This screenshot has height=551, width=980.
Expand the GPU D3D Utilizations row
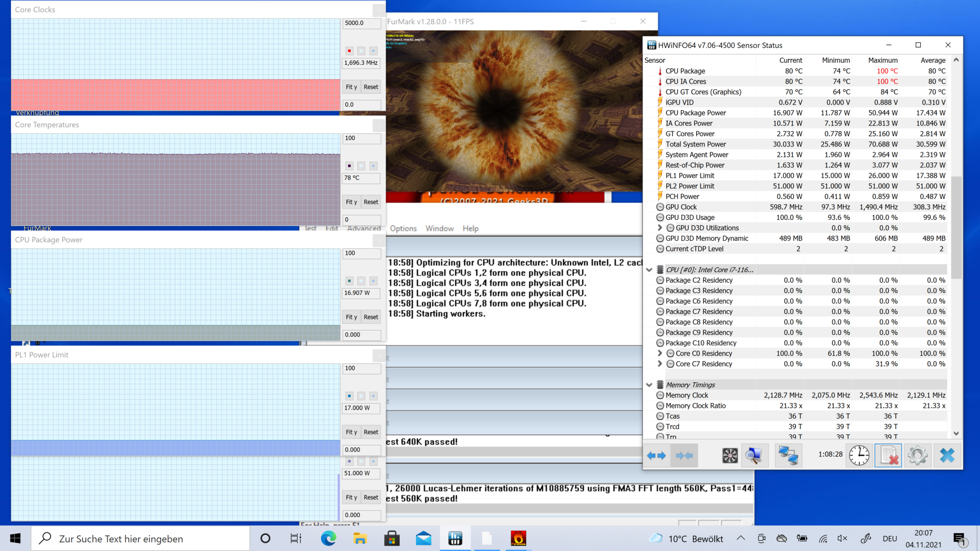coord(659,228)
